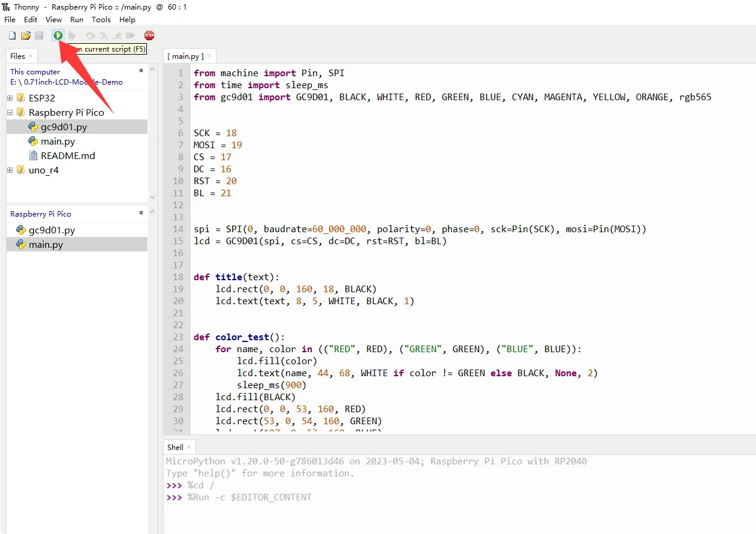Click the lcd.fill(BLACK) code line
Viewport: 756px width, 534px height.
[255, 397]
